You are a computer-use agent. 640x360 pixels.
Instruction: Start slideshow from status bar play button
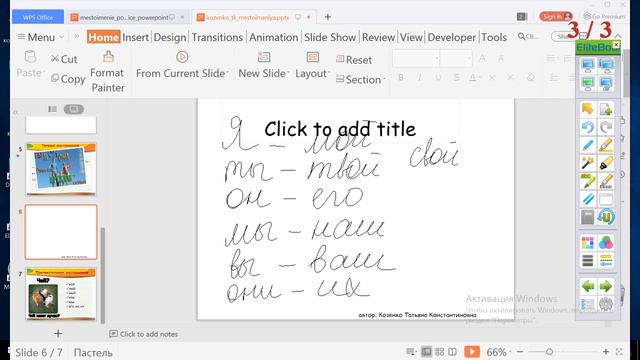click(x=472, y=351)
